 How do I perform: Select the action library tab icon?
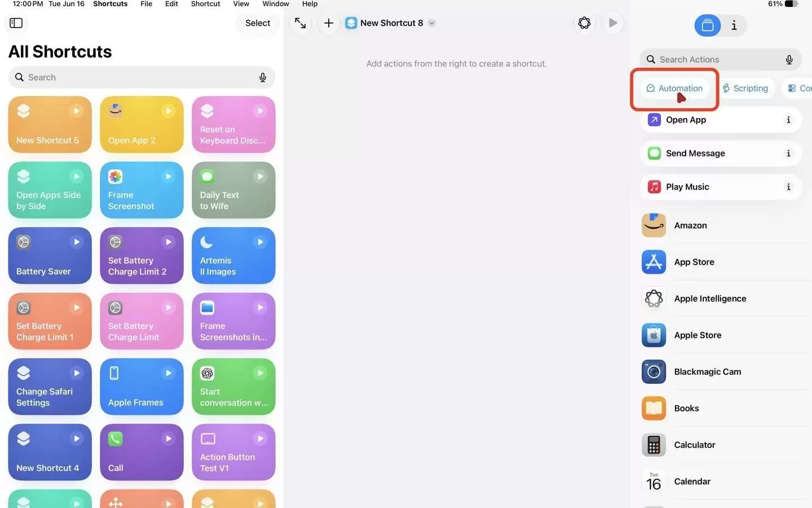(x=708, y=25)
